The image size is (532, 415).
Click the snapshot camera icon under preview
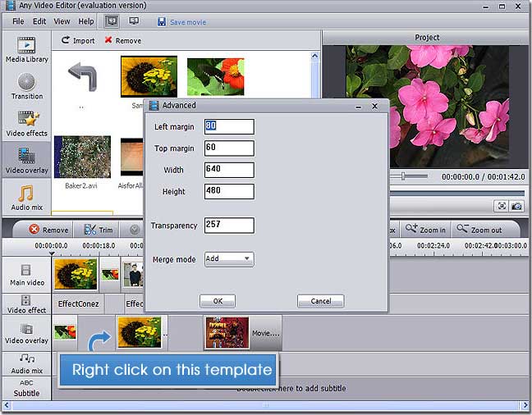(517, 206)
